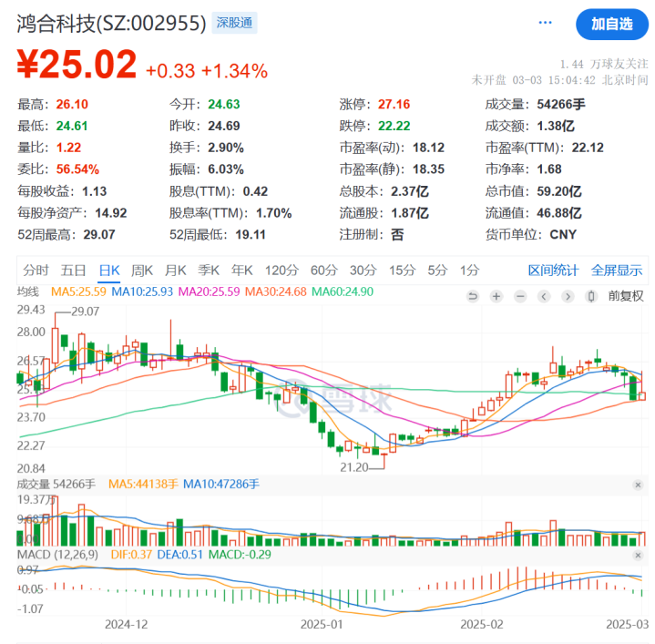Click the 1.44 万球友关注 followers text
Screen dimensions: 655x644
pyautogui.click(x=604, y=64)
